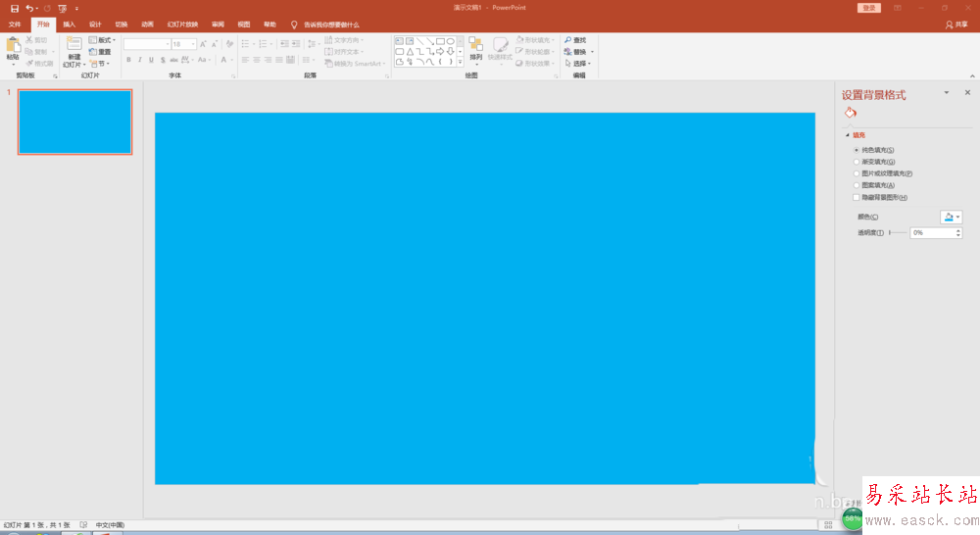This screenshot has width=980, height=535.
Task: Click the Sign in (登录) button
Action: pos(868,8)
